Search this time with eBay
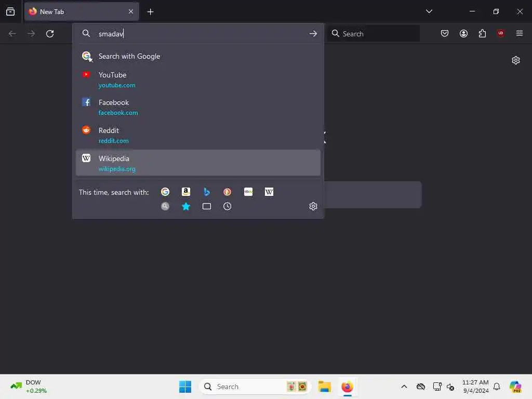This screenshot has height=399, width=532. point(248,192)
